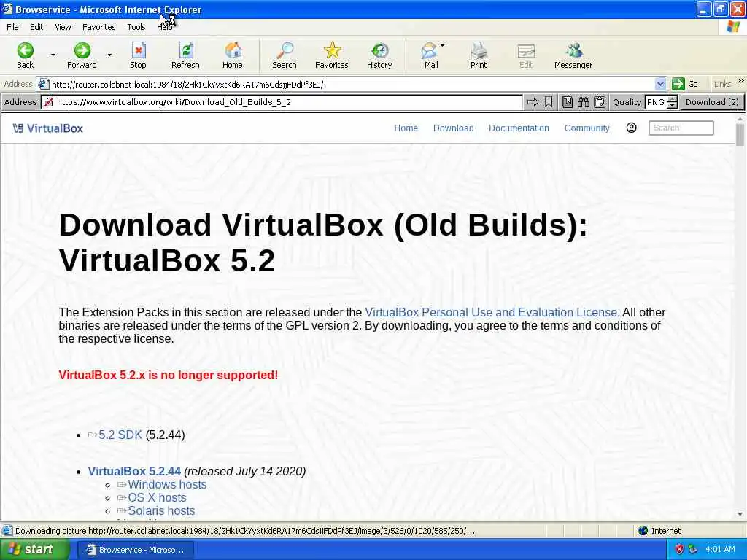Screen dimensions: 747x560
Task: Open the Personal Use and Evaluation License link
Action: tap(491, 312)
